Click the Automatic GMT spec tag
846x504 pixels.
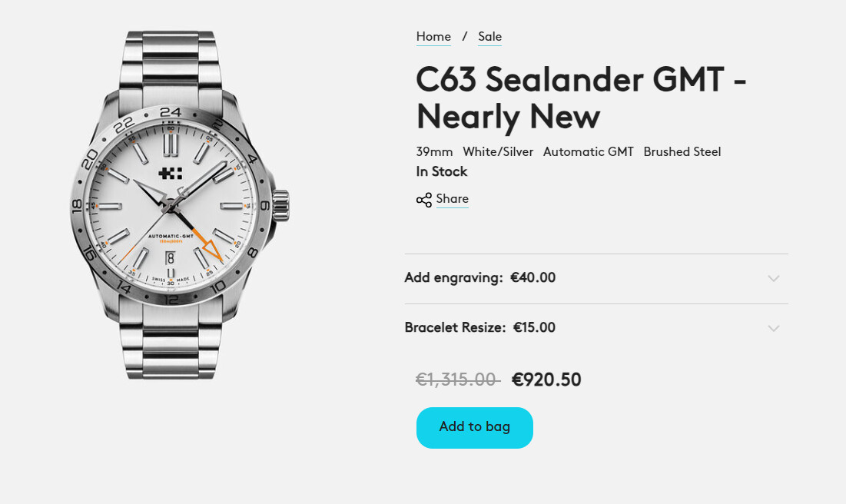[x=588, y=151]
